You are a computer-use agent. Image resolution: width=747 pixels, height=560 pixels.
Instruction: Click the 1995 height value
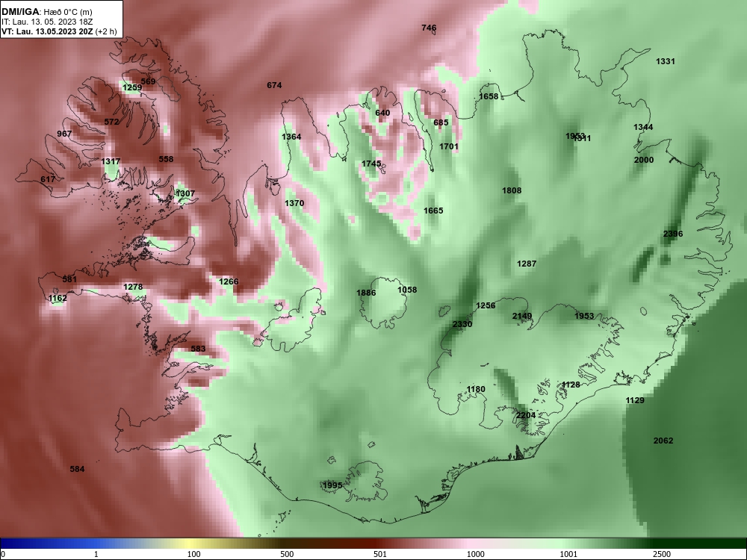coord(332,485)
